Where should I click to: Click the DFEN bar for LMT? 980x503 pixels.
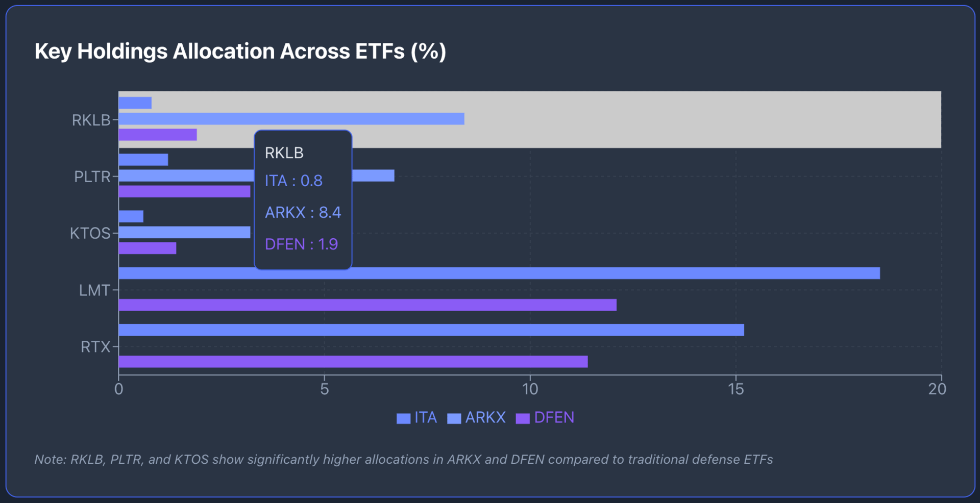click(367, 305)
